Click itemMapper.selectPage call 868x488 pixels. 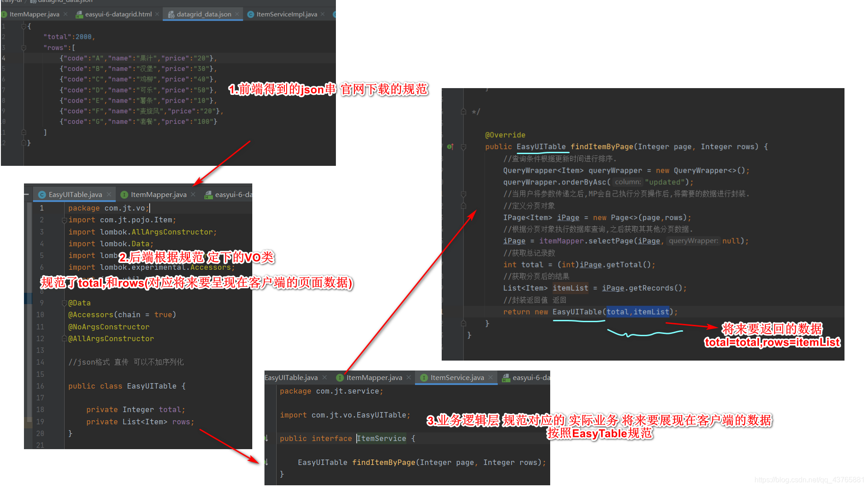pyautogui.click(x=644, y=241)
